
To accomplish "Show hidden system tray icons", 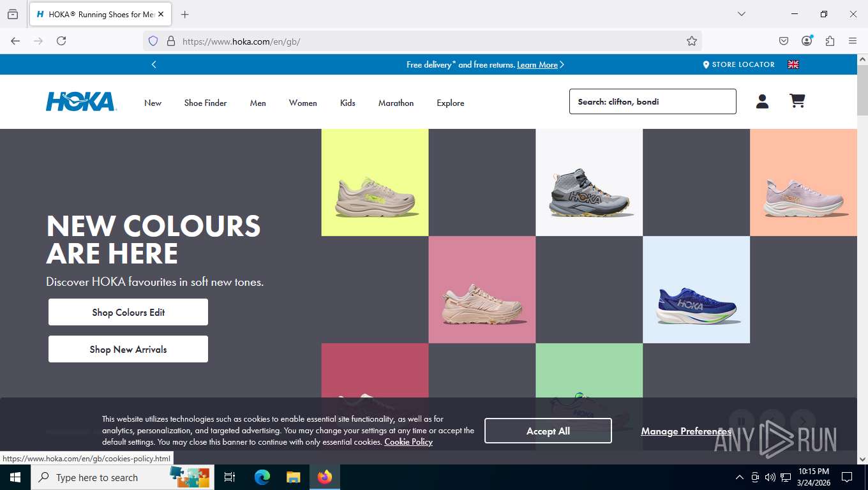I will point(740,477).
